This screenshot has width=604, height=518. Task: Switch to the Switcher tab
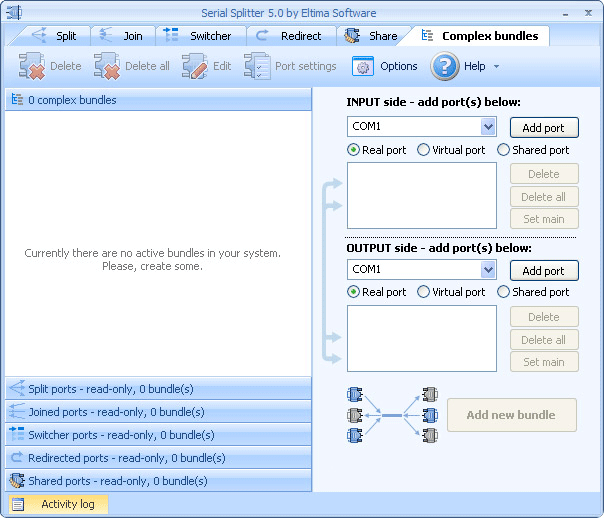tap(200, 36)
